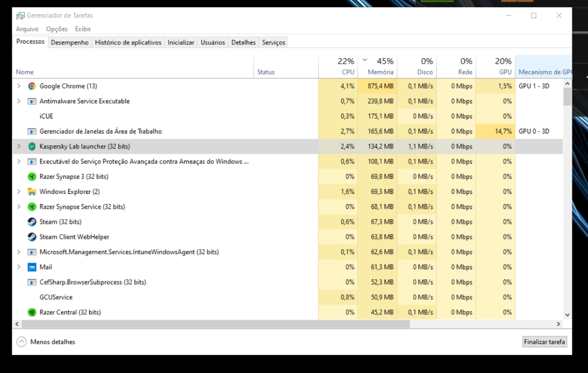The height and width of the screenshot is (373, 588).
Task: Click the Mail app icon
Action: 32,267
